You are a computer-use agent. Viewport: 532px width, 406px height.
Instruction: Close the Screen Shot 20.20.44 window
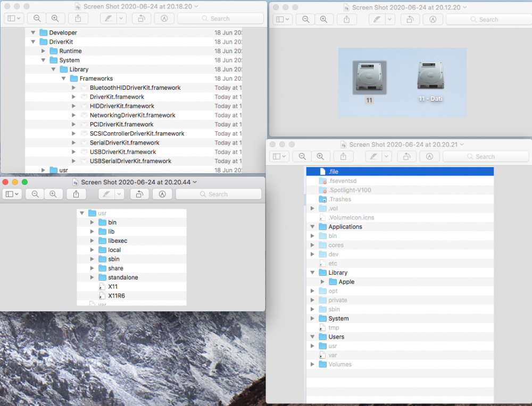(x=5, y=182)
